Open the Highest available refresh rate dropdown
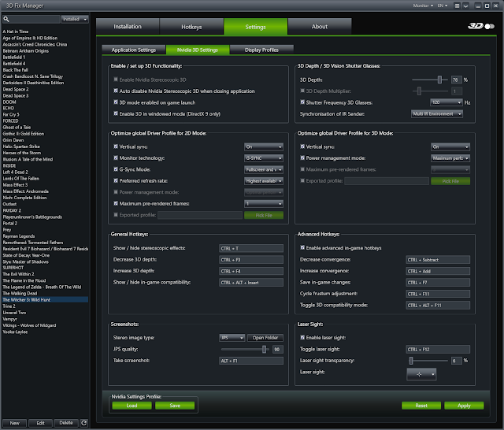Viewport: 504px width, 430px height. (x=264, y=181)
